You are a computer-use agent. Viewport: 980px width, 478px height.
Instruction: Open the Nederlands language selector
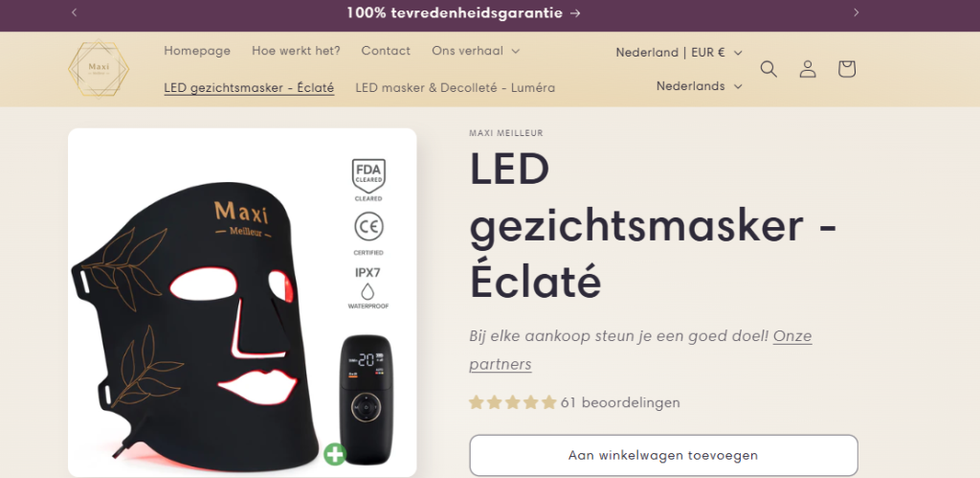point(699,86)
